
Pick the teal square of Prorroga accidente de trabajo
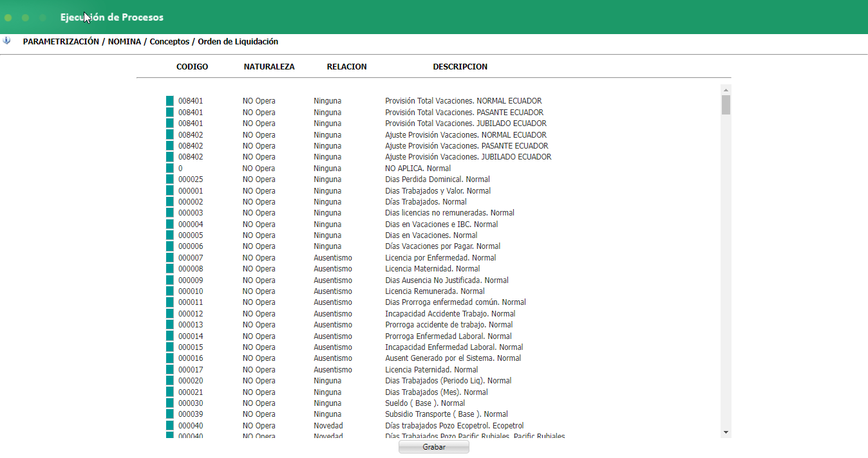click(170, 325)
